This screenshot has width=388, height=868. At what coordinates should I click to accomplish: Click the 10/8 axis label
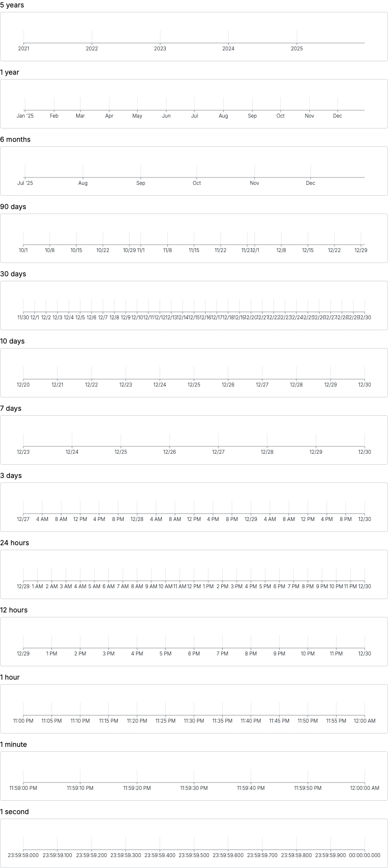49,250
